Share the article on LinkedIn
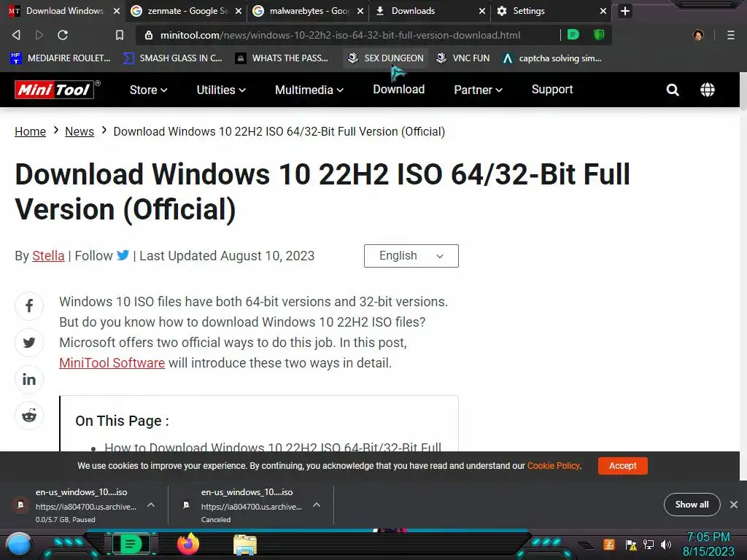 click(29, 379)
